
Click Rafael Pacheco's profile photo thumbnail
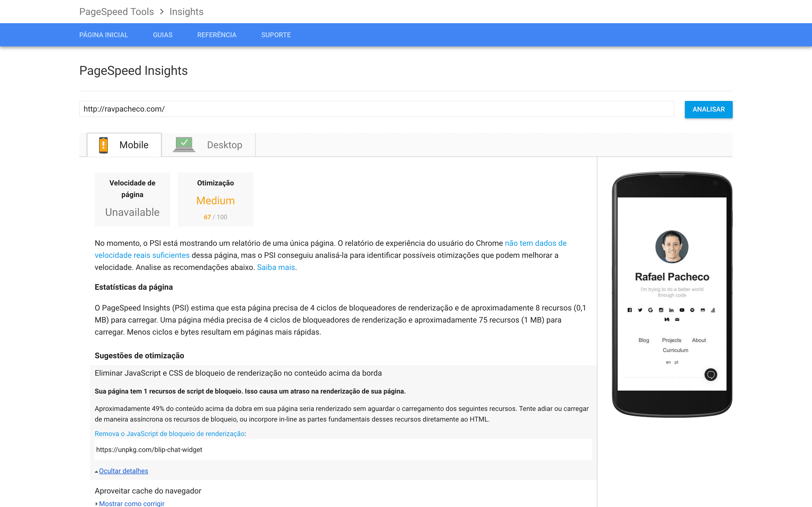(672, 247)
